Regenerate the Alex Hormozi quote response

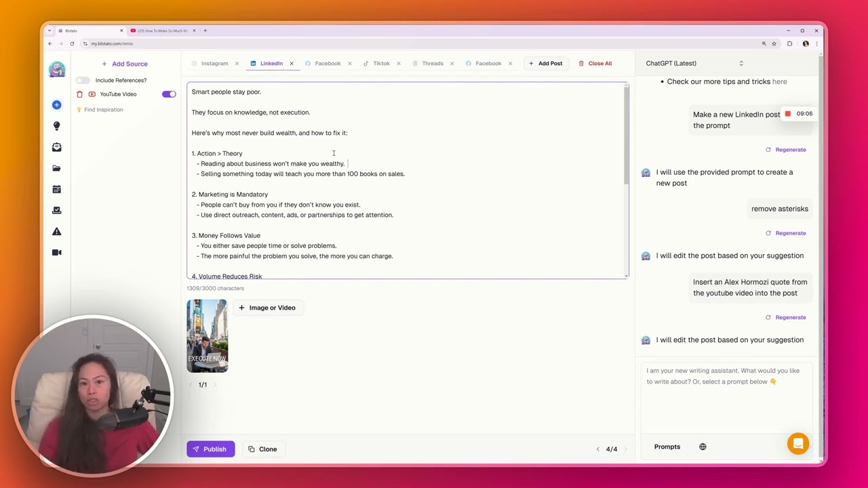click(x=786, y=317)
